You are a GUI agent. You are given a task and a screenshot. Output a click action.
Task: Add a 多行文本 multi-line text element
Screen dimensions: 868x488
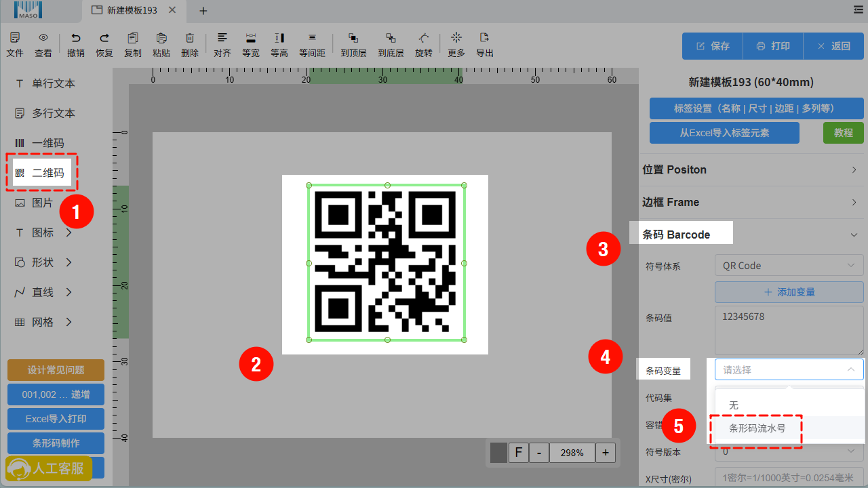pyautogui.click(x=45, y=113)
